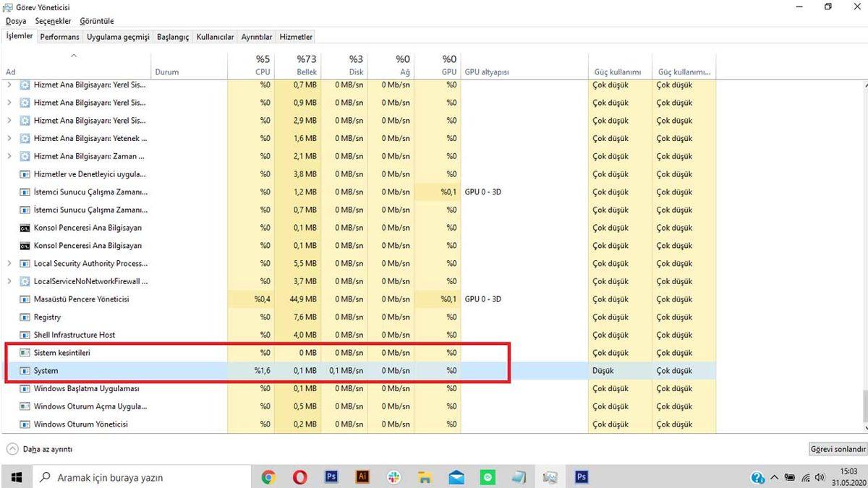
Task: Launch Photoshop from the taskbar
Action: click(331, 477)
